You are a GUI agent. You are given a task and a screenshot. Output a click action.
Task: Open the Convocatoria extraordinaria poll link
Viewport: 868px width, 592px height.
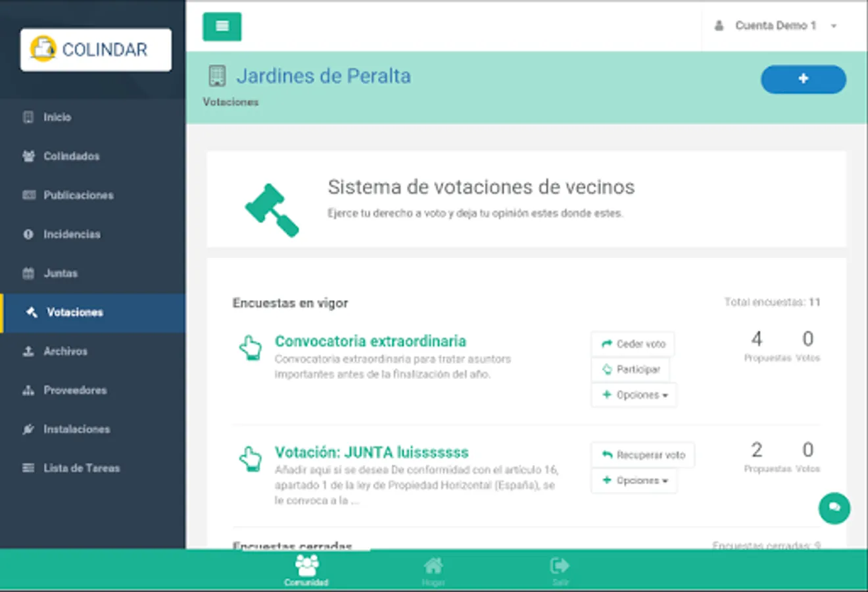click(x=370, y=341)
